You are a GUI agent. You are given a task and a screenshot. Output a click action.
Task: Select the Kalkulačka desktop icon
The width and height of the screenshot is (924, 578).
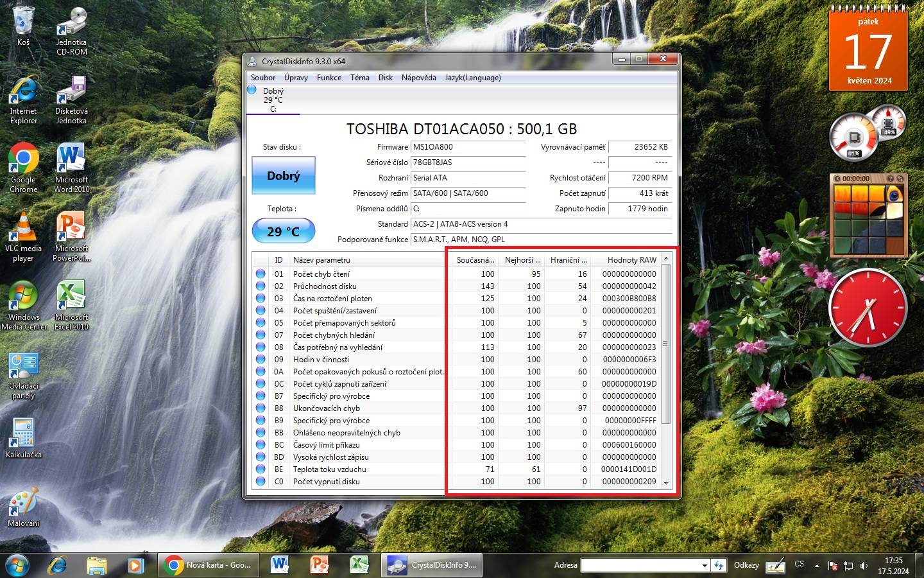click(x=23, y=439)
